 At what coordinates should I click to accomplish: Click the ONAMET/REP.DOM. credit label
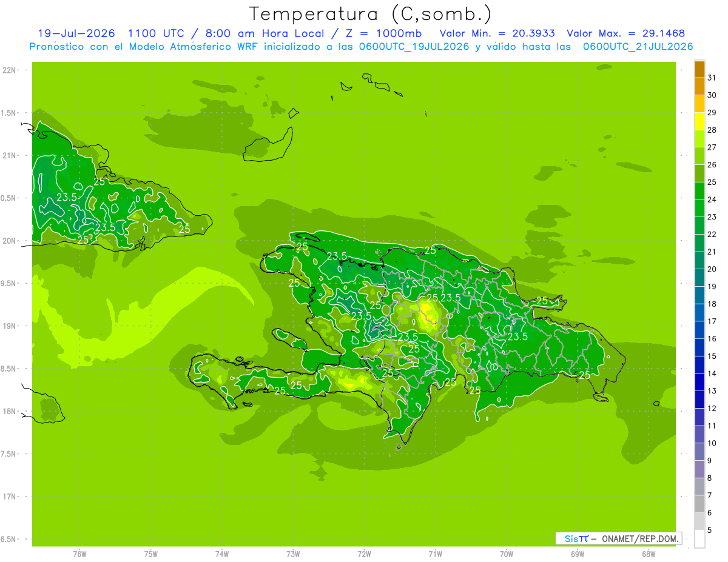pos(640,538)
